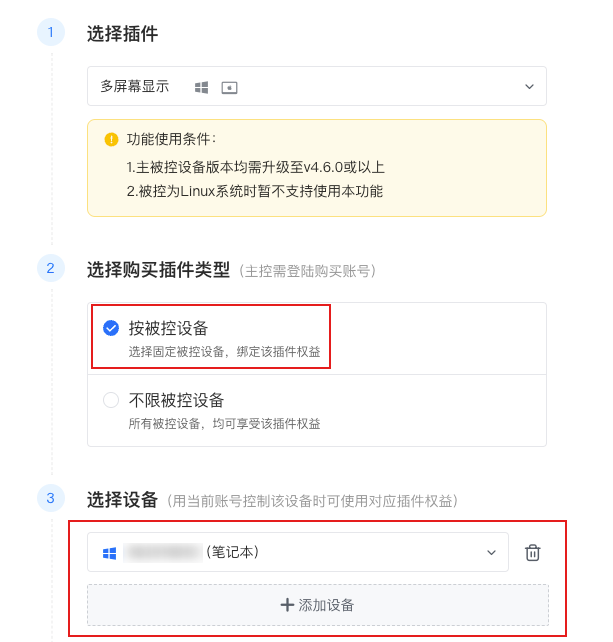The width and height of the screenshot is (613, 642).
Task: Open the 多屏幕显示 plugin combo box
Action: pyautogui.click(x=316, y=87)
